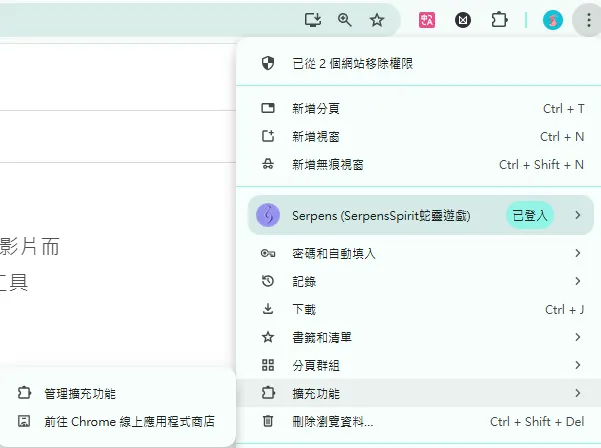
Task: Click the Ctrl + N shortcut text
Action: point(562,136)
